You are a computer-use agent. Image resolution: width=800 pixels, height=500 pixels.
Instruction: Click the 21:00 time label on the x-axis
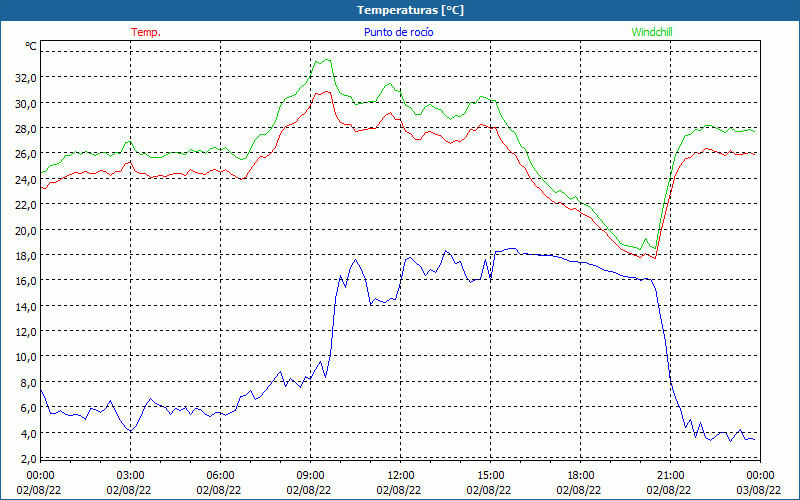pyautogui.click(x=670, y=476)
